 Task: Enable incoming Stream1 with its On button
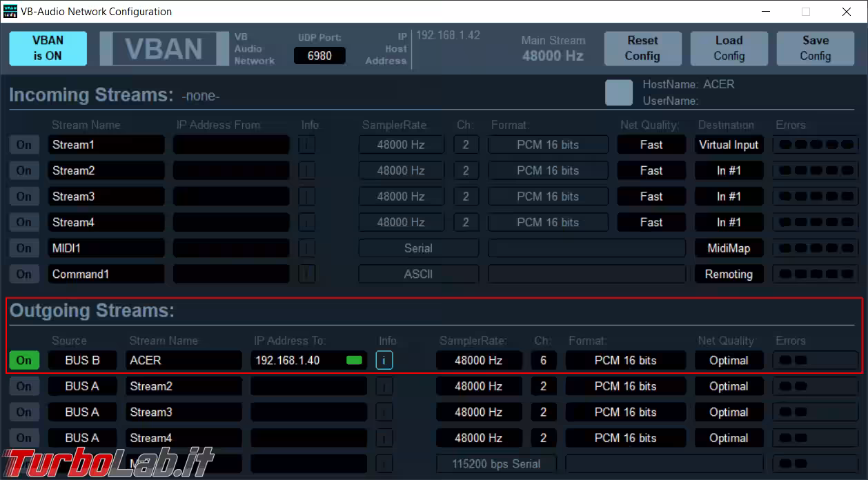24,145
